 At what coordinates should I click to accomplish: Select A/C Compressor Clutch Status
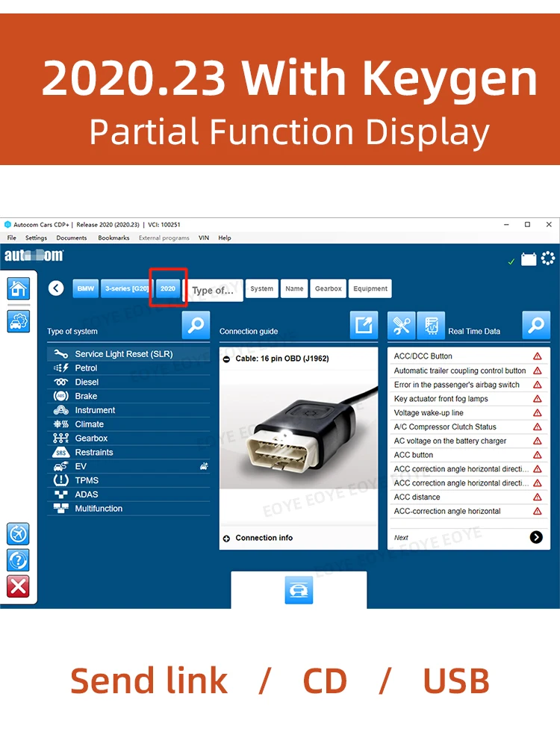click(x=469, y=427)
